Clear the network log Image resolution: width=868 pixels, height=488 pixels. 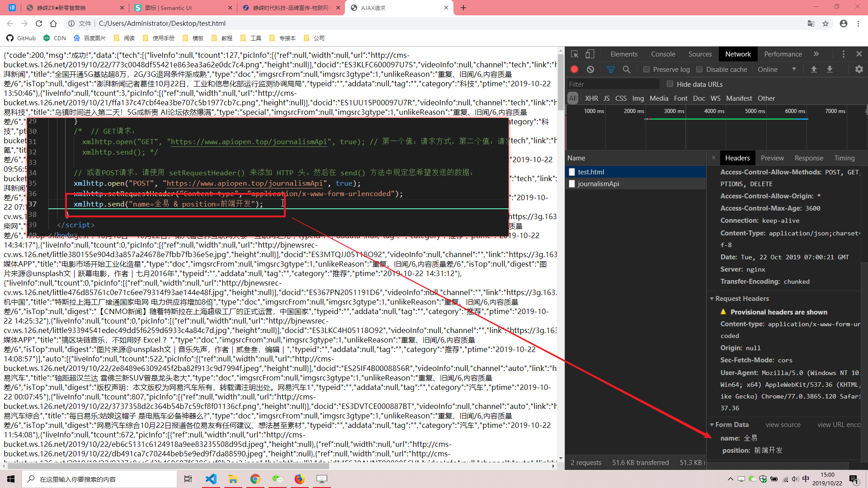590,69
